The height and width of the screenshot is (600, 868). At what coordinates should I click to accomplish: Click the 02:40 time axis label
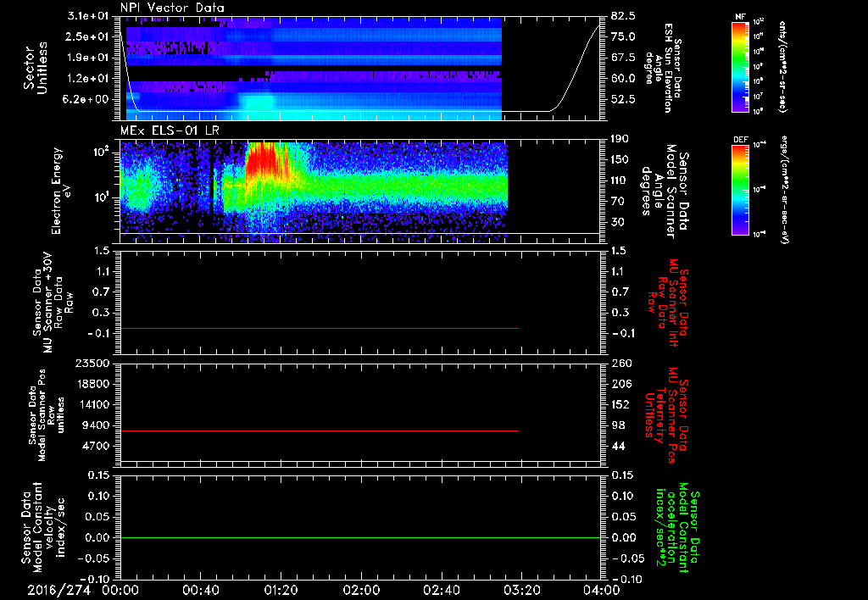pyautogui.click(x=441, y=590)
